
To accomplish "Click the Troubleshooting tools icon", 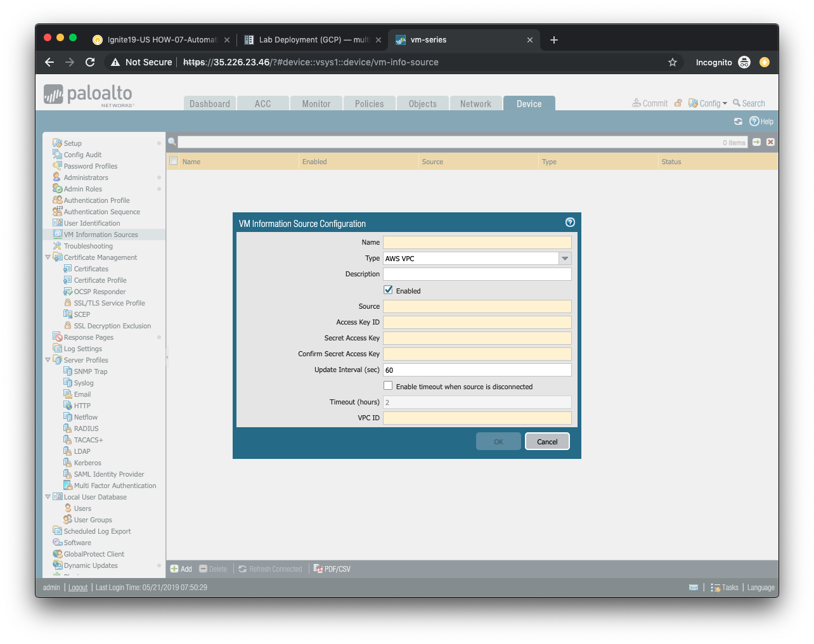I will tap(57, 246).
